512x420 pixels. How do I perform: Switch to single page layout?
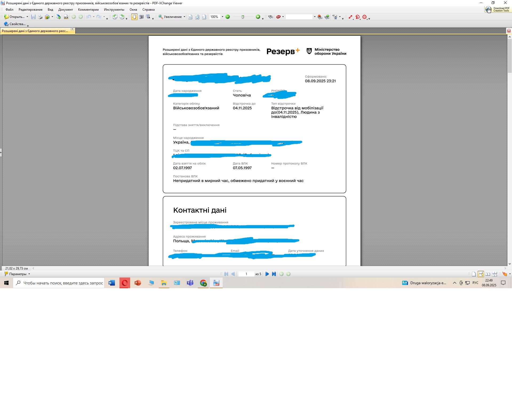point(474,274)
